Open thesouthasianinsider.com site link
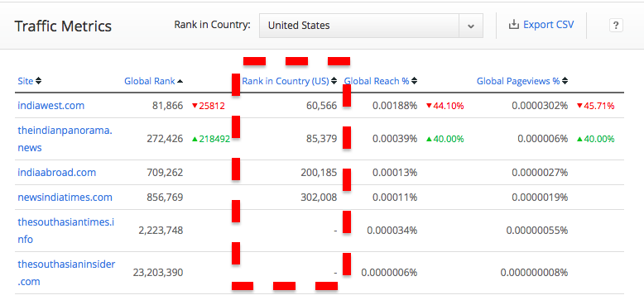644x300 pixels. coord(66,273)
